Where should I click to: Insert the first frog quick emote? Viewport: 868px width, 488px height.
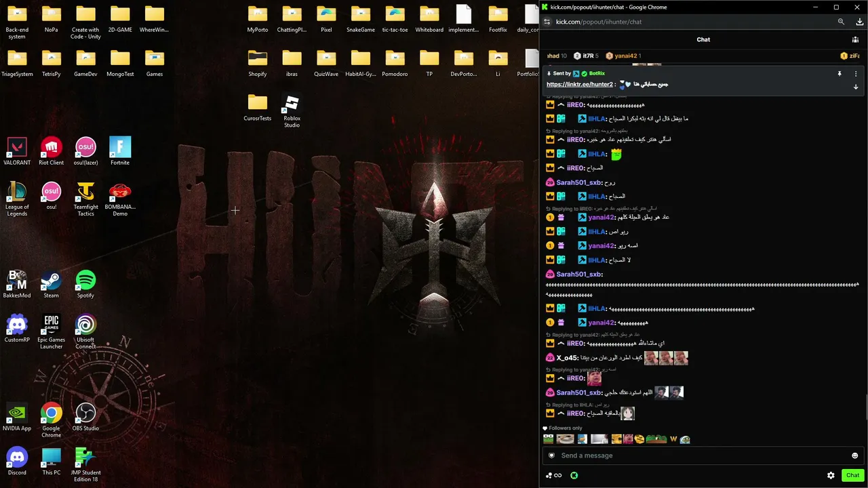(548, 439)
